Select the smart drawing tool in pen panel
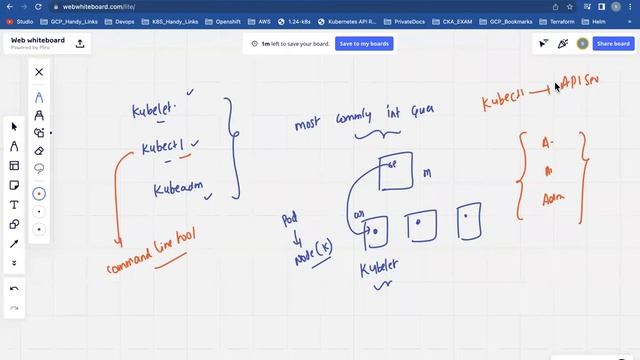The width and height of the screenshot is (640, 360). point(39,133)
